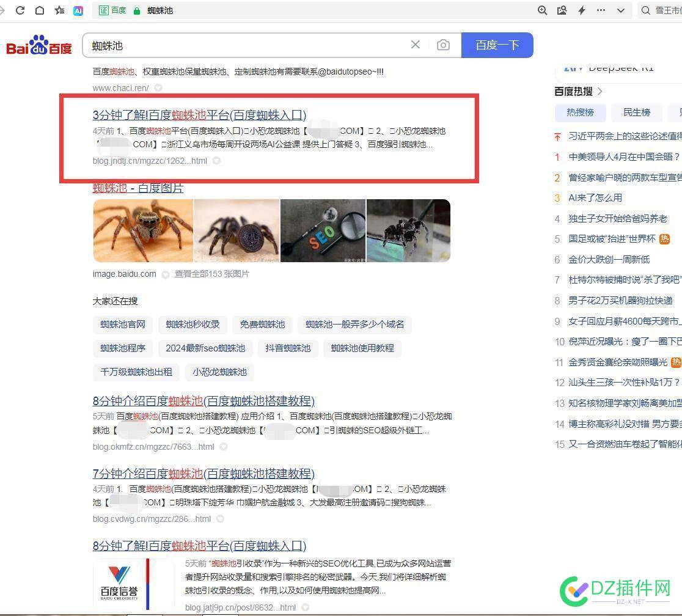Open result 8分钟了解!百度蜘蛛池平台
The height and width of the screenshot is (616, 682).
tap(199, 546)
